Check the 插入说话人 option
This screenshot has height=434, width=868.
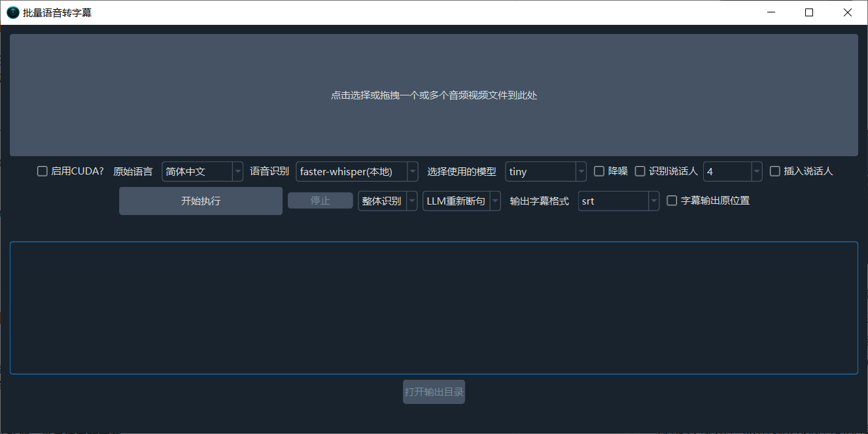[775, 171]
